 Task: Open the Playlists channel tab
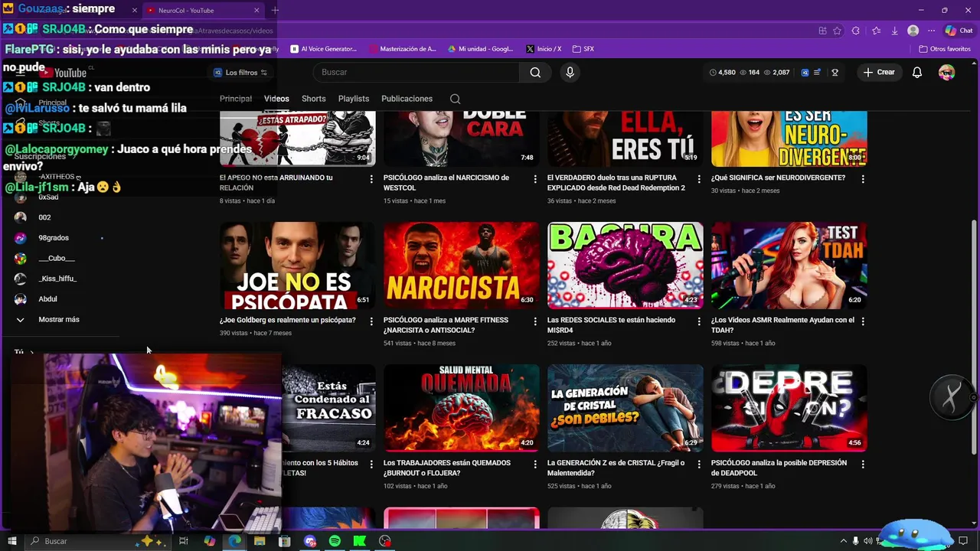point(354,99)
